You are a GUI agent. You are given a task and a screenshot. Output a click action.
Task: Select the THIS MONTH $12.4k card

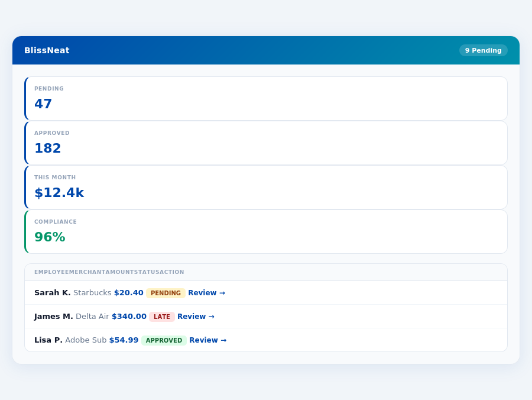(265, 187)
